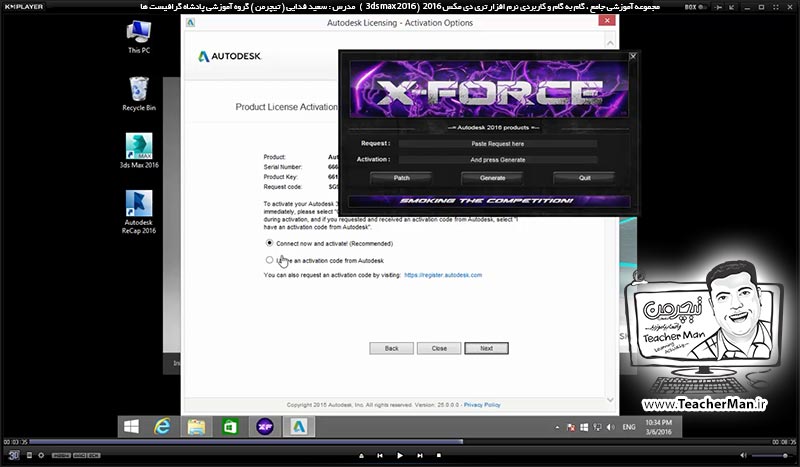Select 'I have an activation code' radio option
This screenshot has height=467, width=800.
(x=269, y=260)
